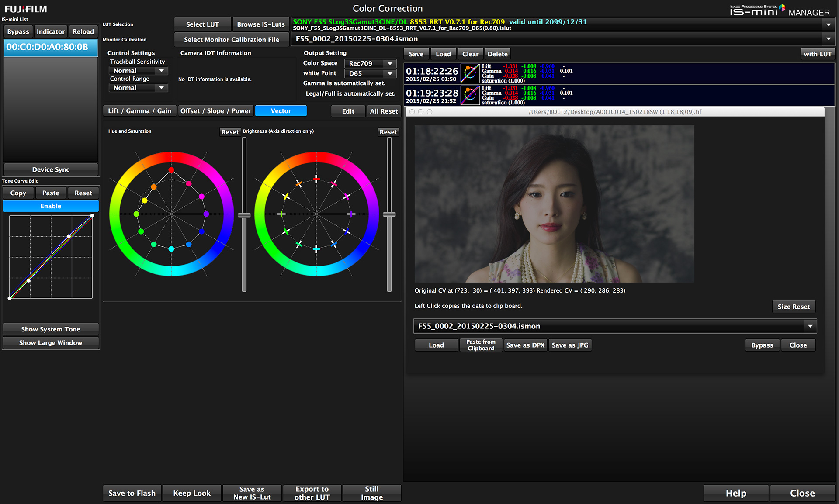
Task: Switch to Offset / Slope / Power tab
Action: (x=215, y=111)
